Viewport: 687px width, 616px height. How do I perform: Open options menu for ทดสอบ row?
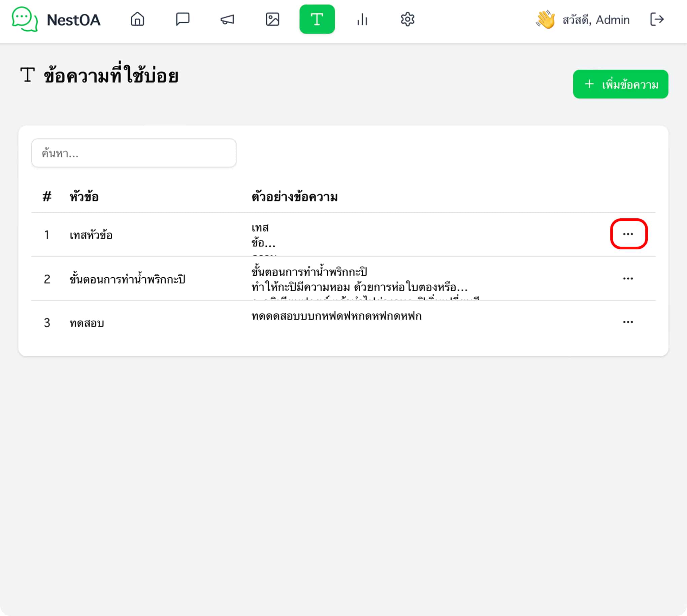click(x=628, y=322)
